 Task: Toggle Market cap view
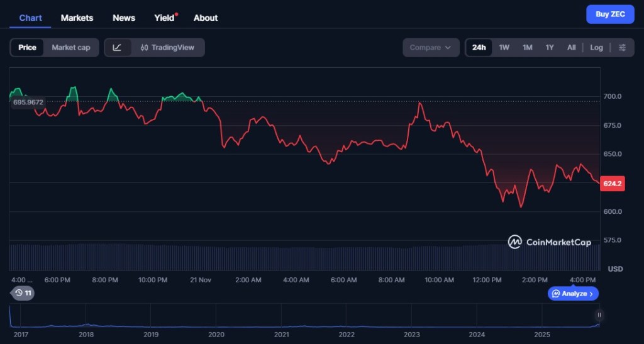(70, 47)
